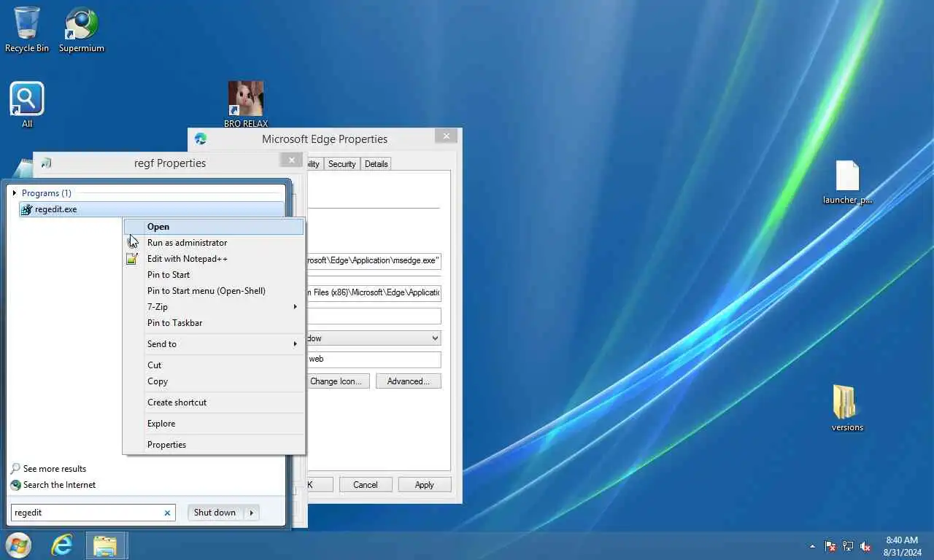Click the globe icon beside Search the Internet
This screenshot has height=560, width=934.
point(15,485)
